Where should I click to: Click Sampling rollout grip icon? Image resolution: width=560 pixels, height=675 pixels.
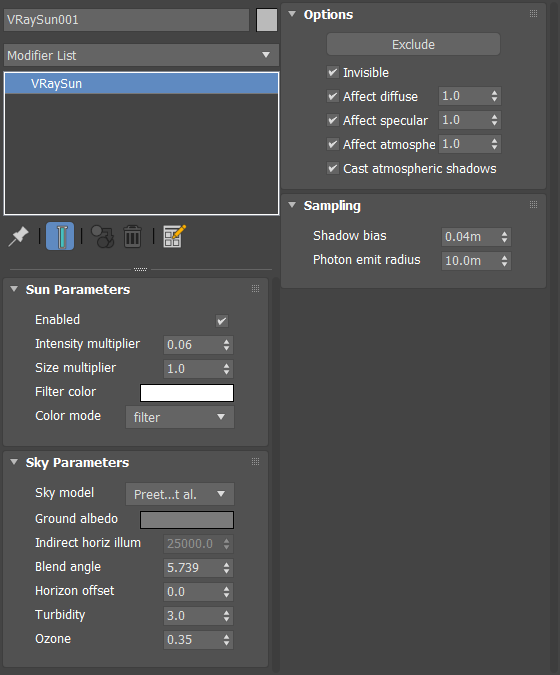coord(533,205)
